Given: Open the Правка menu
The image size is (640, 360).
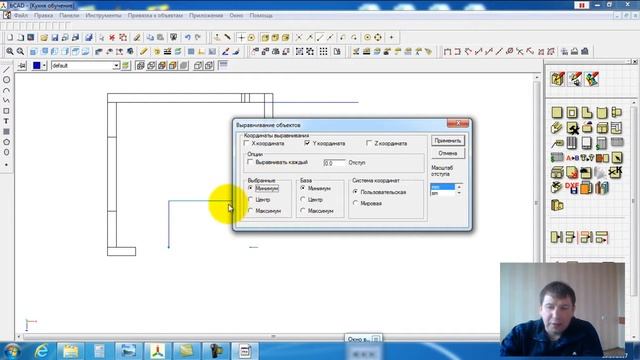Looking at the screenshot, I should point(44,16).
